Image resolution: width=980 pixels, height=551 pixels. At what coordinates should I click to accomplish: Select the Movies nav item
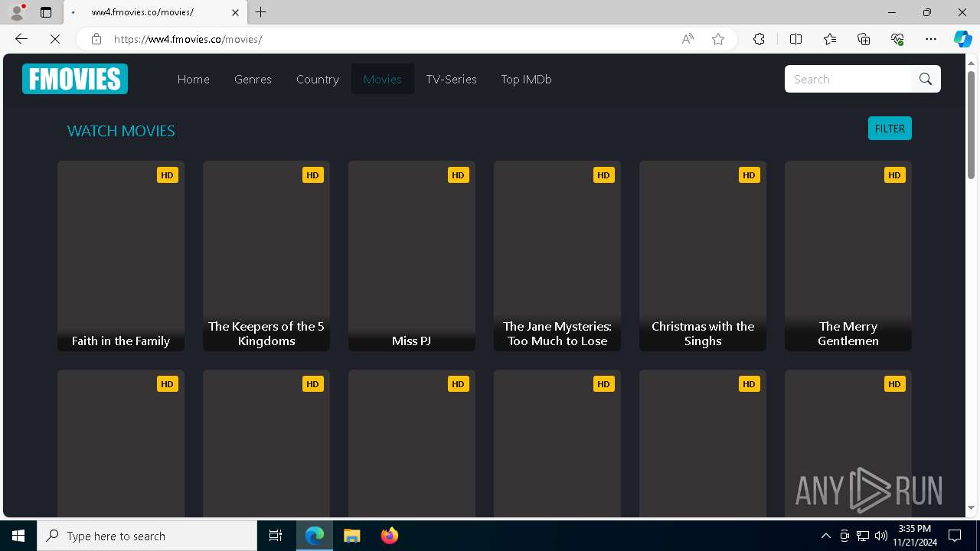[x=383, y=79]
